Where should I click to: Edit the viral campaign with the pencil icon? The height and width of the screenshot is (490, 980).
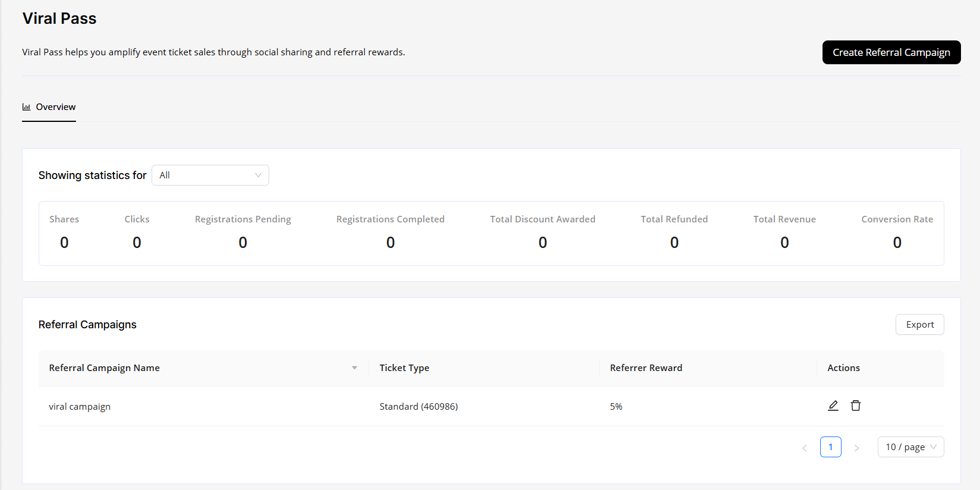[833, 406]
